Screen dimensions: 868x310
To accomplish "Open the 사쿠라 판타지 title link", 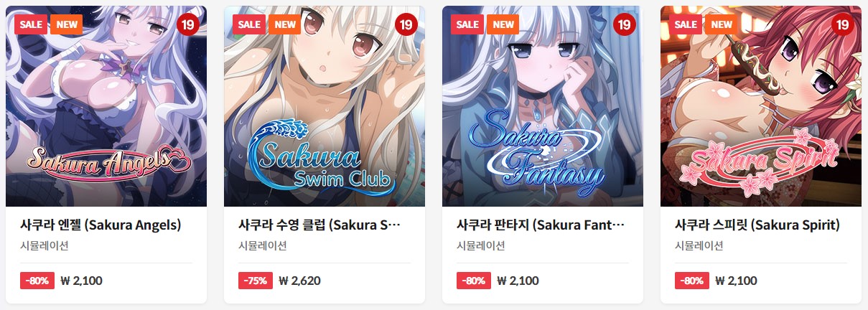I will tap(541, 225).
